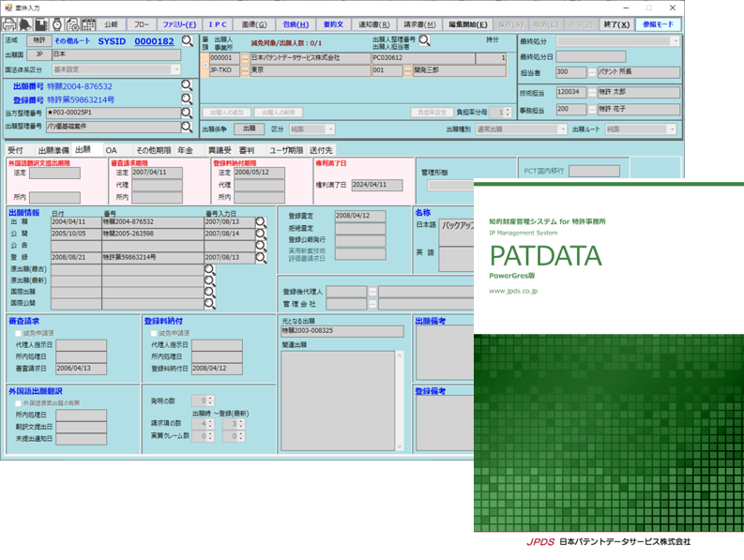Switch to the 受付 tab
Viewport: 744px width, 560px height.
[x=15, y=150]
